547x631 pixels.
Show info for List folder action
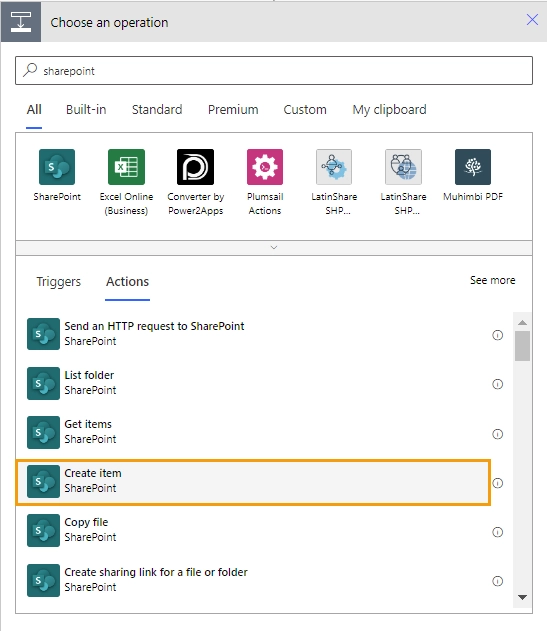tap(497, 384)
